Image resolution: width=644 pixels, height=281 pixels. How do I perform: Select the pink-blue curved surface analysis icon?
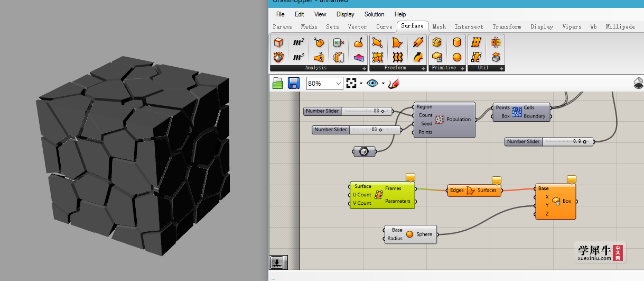coord(359,57)
